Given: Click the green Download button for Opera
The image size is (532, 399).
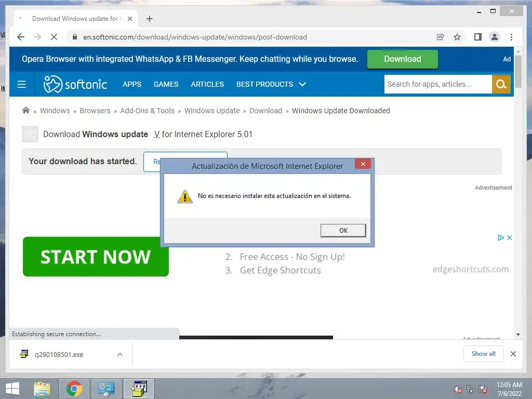Looking at the screenshot, I should [403, 59].
